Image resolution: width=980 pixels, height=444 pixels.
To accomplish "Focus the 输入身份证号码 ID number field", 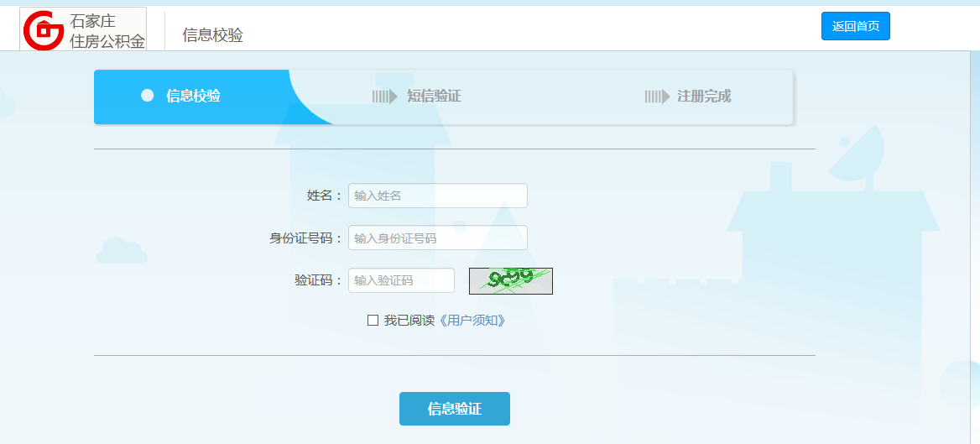I will point(437,238).
